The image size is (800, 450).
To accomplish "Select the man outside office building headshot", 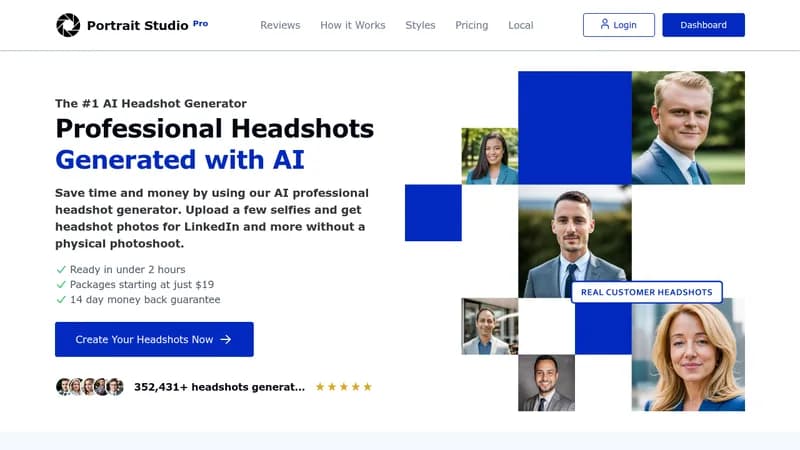I will coord(490,326).
